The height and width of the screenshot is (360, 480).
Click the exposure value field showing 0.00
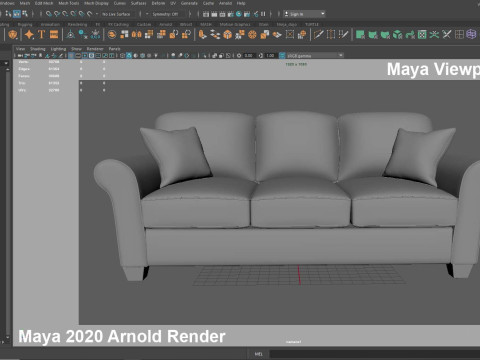pyautogui.click(x=248, y=55)
